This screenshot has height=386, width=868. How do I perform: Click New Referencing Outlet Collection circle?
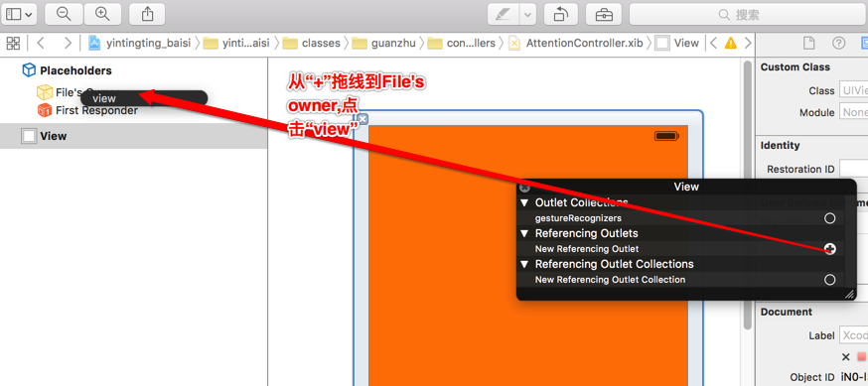click(x=829, y=280)
